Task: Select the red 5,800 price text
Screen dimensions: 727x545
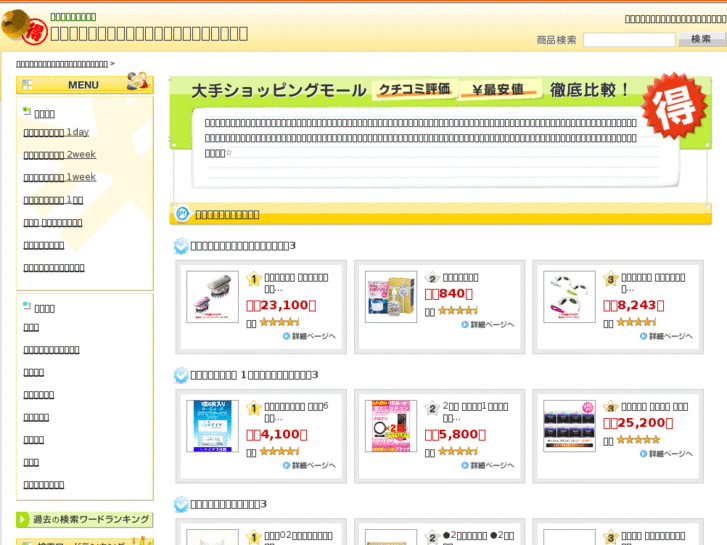Action: pyautogui.click(x=455, y=435)
